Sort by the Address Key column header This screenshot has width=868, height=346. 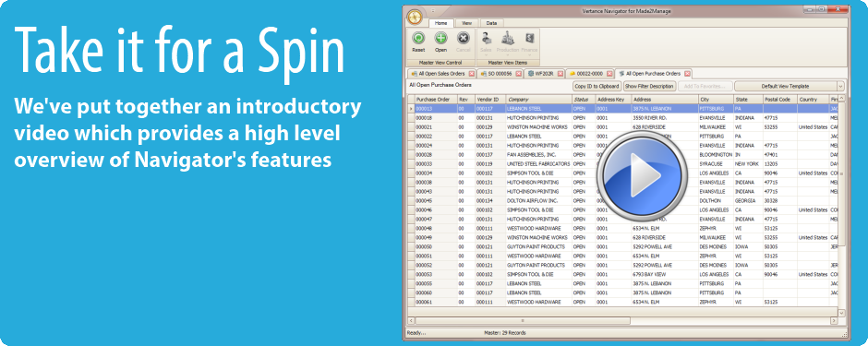click(x=613, y=100)
